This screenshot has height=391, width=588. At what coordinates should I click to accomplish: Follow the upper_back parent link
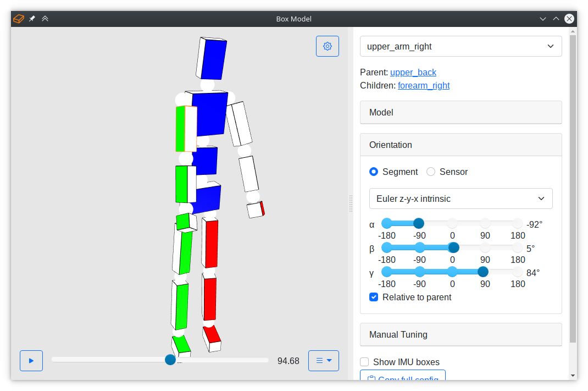413,72
